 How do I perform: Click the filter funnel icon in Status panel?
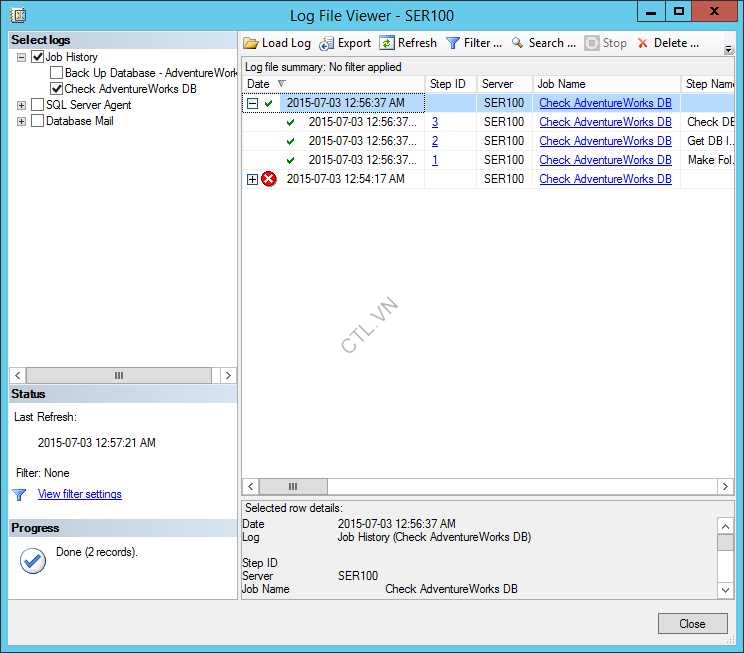tap(19, 494)
